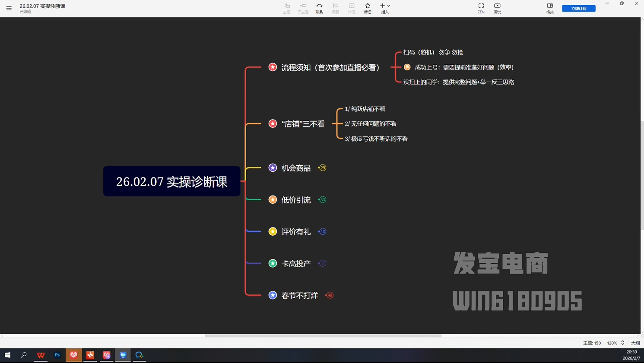Click the red star marker on 流程须知 topic
Image resolution: width=644 pixels, height=363 pixels.
tap(272, 67)
